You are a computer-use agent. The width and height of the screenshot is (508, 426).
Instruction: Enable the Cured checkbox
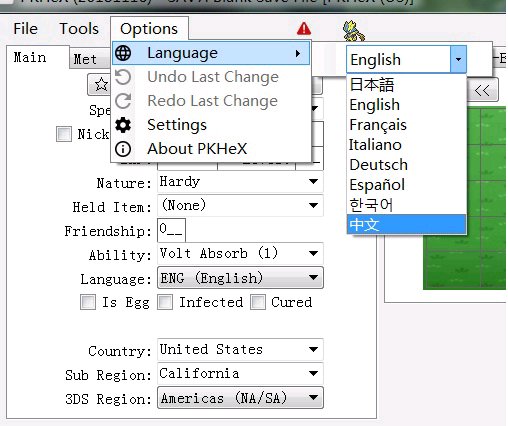pyautogui.click(x=258, y=302)
